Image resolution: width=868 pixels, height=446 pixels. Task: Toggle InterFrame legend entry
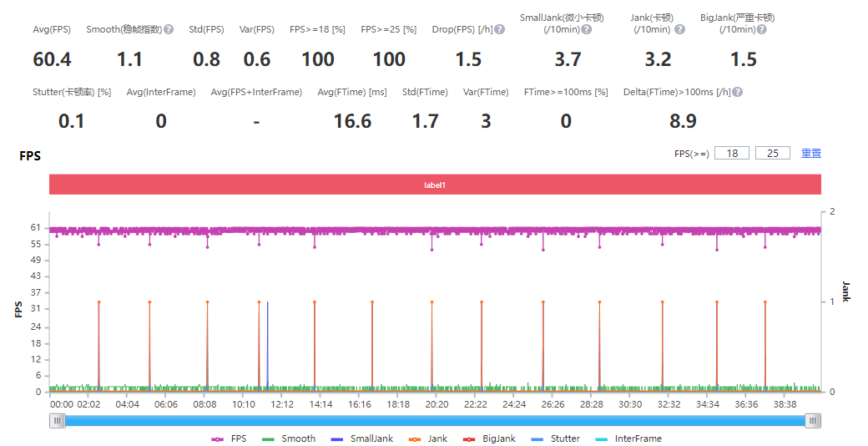(628, 438)
